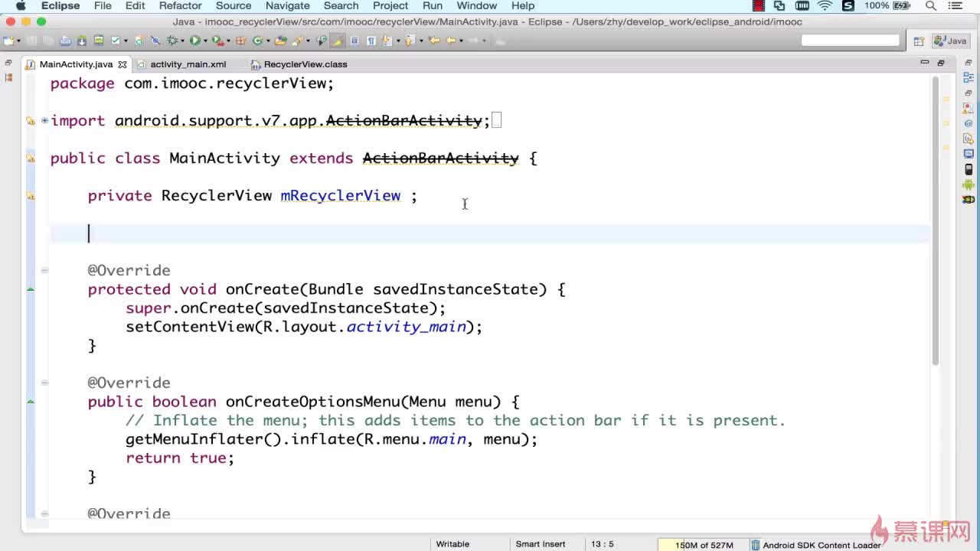Click the Last Edit Location arrow
The height and width of the screenshot is (551, 980).
tap(435, 41)
